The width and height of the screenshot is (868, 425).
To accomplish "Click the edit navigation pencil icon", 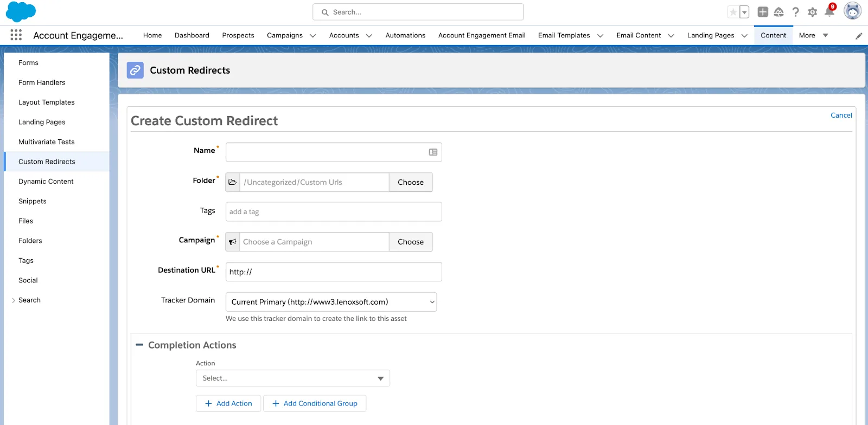I will [x=859, y=36].
